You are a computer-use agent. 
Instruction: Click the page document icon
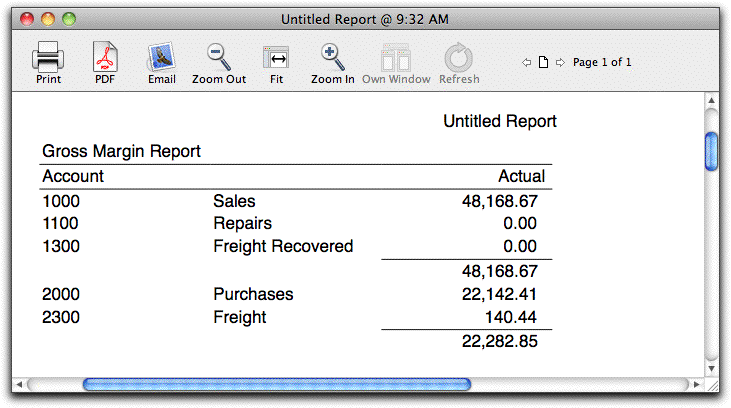coord(543,62)
